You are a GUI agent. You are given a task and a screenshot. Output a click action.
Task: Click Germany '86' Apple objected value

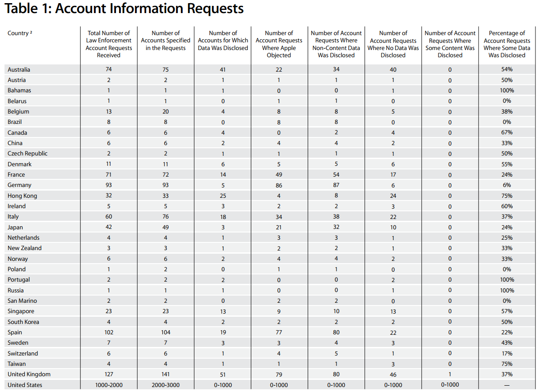279,185
